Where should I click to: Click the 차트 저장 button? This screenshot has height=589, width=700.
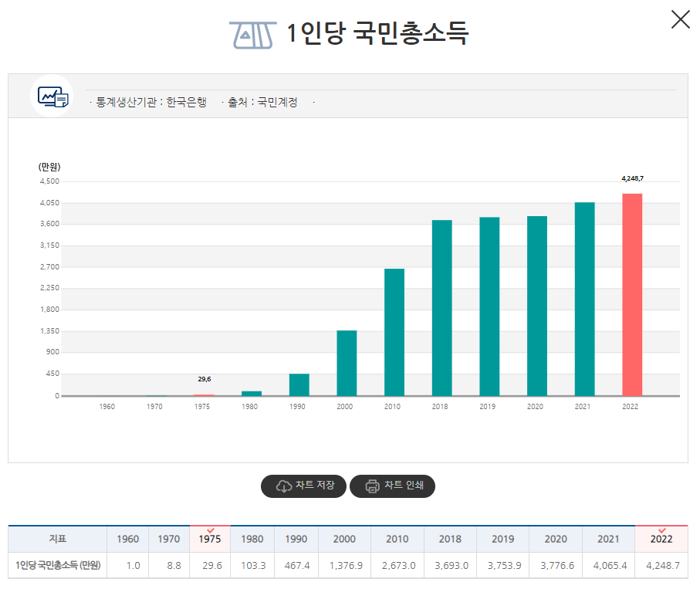pyautogui.click(x=303, y=486)
